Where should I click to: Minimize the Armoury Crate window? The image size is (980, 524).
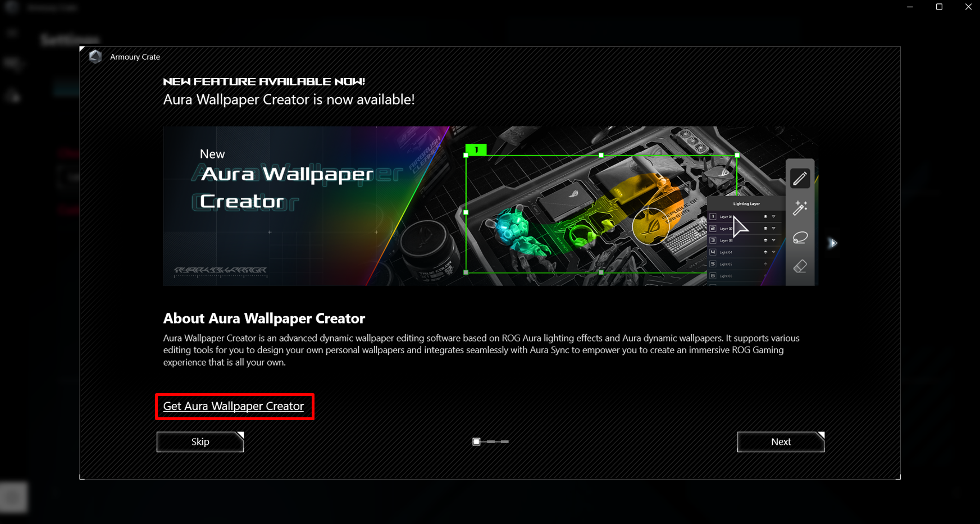point(910,7)
